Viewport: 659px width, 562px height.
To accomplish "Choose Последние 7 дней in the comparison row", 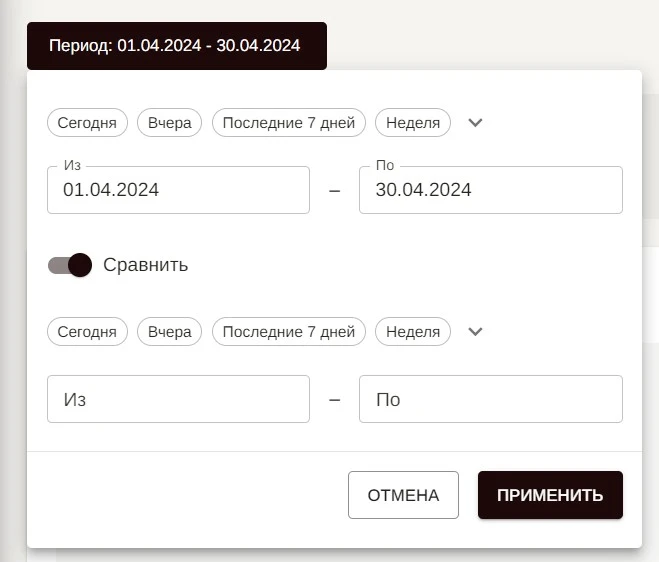I will tap(289, 332).
